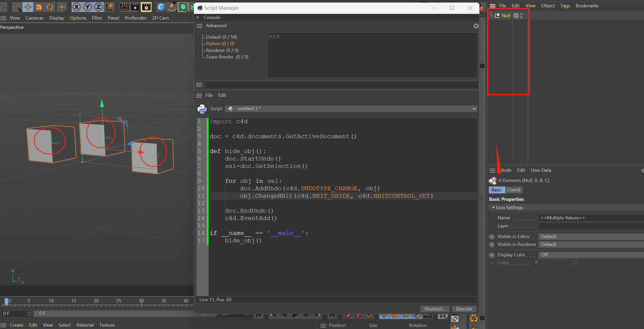
Task: Choose the Rotate tool
Action: click(50, 7)
